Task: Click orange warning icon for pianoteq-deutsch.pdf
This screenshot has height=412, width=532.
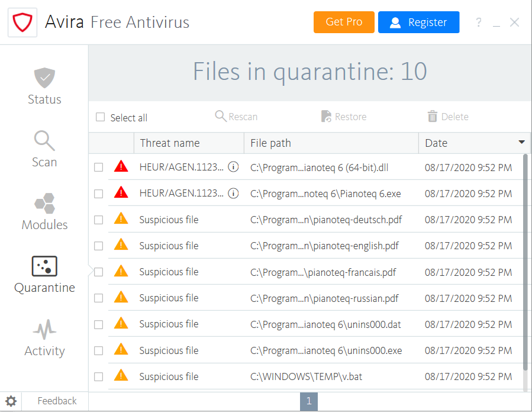Action: click(x=121, y=218)
